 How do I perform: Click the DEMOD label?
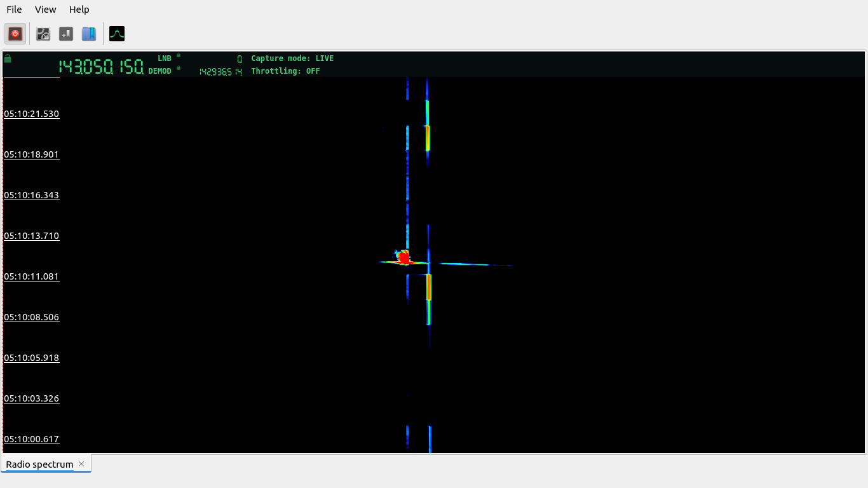pyautogui.click(x=160, y=71)
